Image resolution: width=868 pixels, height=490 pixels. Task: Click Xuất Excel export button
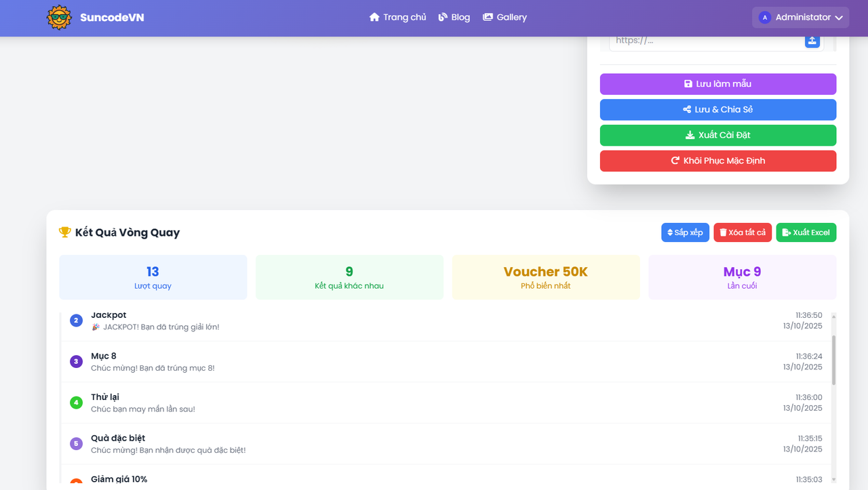(x=806, y=232)
